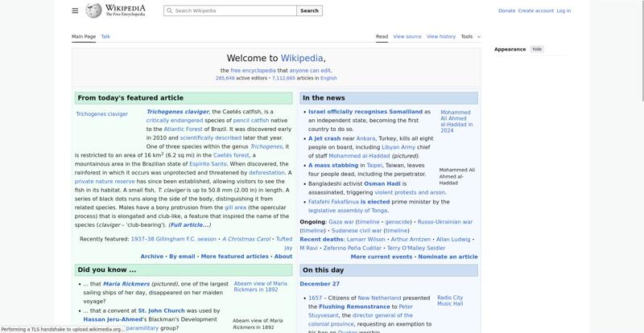This screenshot has height=333, width=644.
Task: Open the hamburger main menu icon
Action: pos(75,10)
